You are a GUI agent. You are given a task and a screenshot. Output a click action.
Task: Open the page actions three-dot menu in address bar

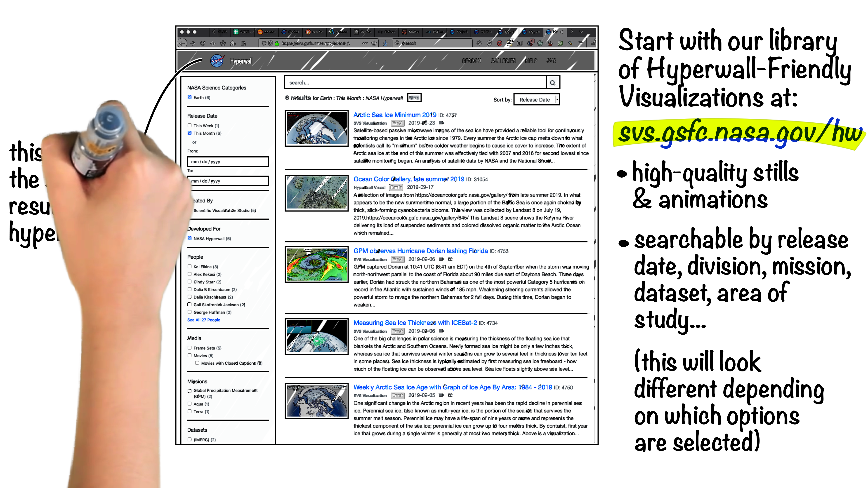point(365,43)
